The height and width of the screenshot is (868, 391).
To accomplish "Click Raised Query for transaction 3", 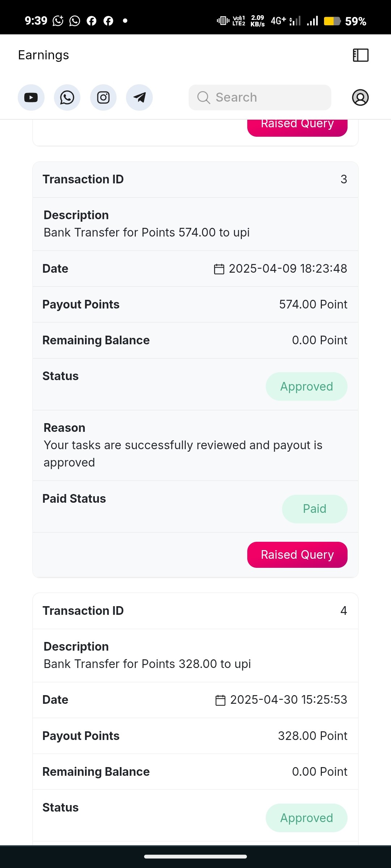I will pos(297,555).
